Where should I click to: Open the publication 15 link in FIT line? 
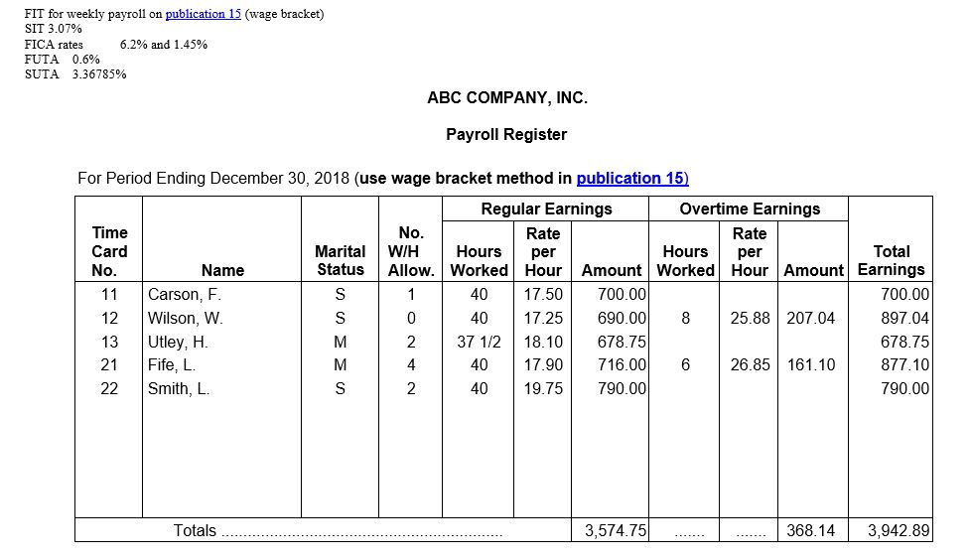click(203, 14)
